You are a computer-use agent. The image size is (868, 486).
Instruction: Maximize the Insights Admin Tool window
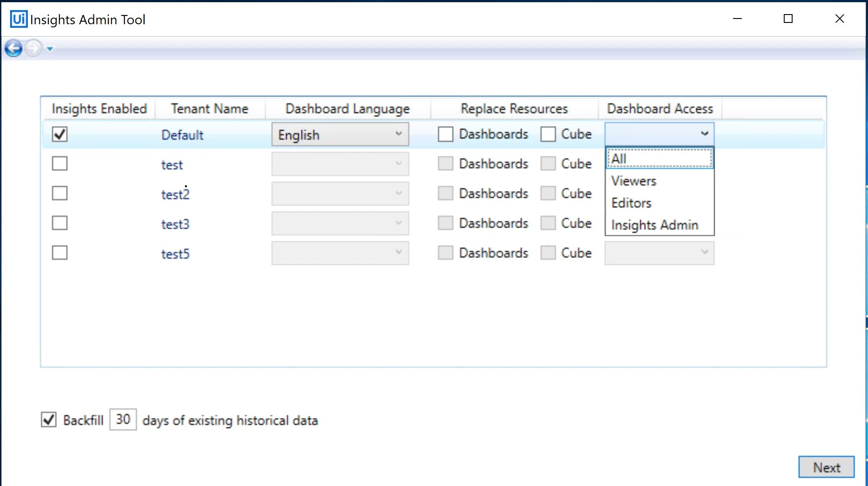point(788,19)
